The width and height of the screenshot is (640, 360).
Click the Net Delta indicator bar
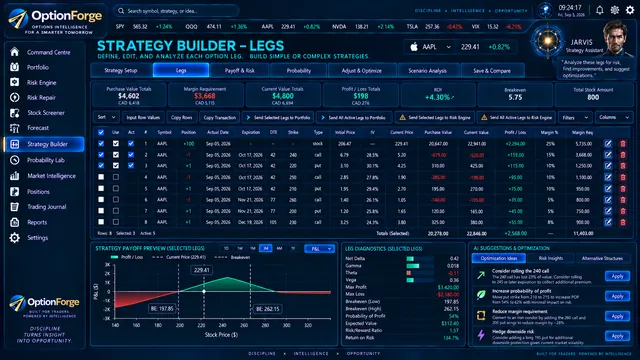(x=420, y=259)
